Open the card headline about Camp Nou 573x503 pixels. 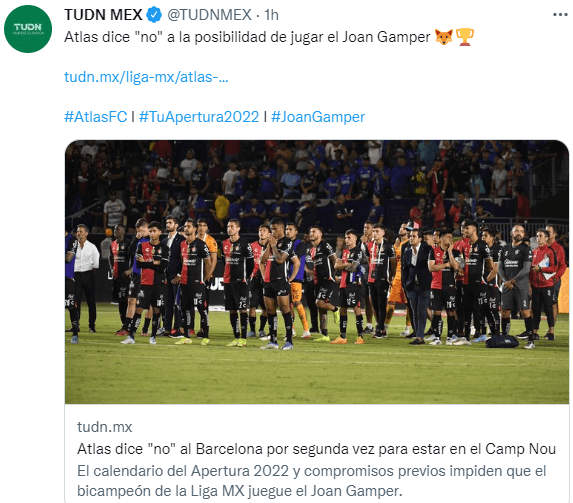coord(316,449)
